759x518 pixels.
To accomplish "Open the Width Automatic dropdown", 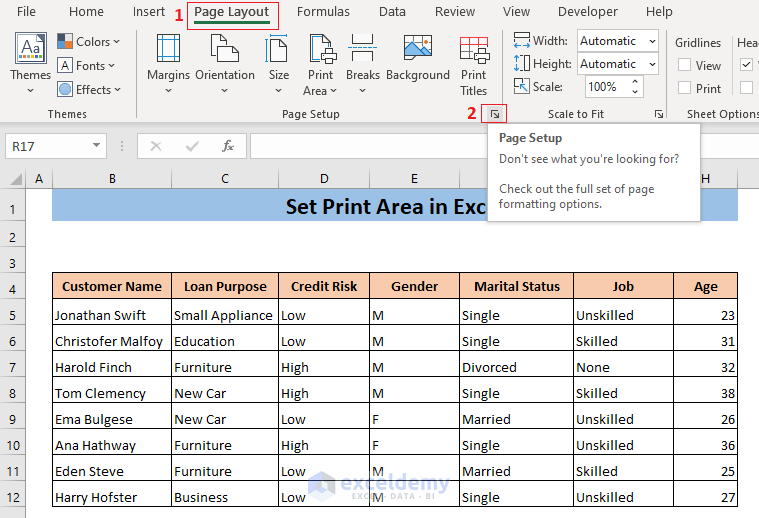I will tap(651, 41).
